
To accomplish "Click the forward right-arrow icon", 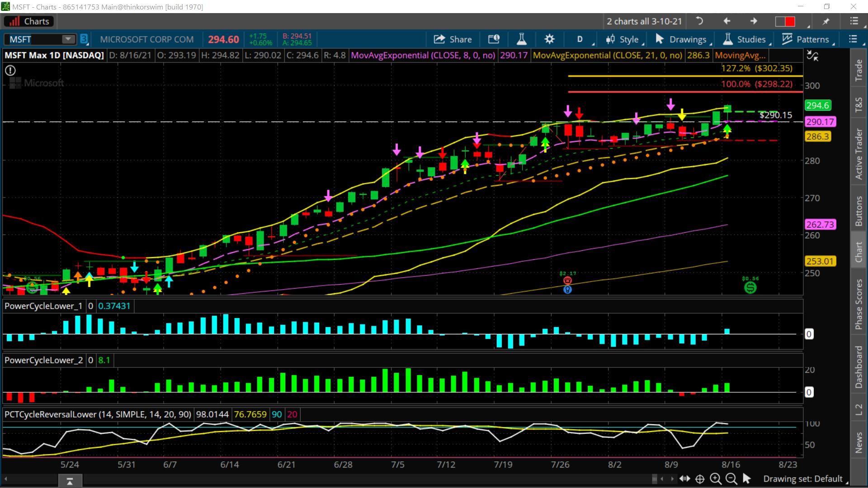I will tap(754, 21).
